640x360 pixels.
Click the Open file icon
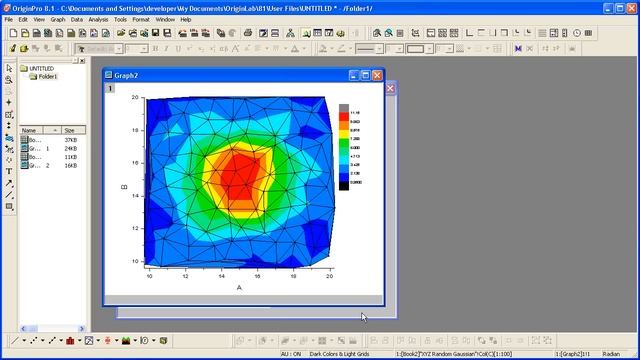121,33
